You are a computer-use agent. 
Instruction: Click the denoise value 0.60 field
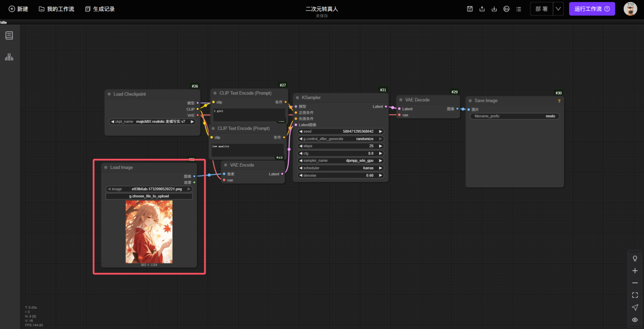pyautogui.click(x=341, y=176)
